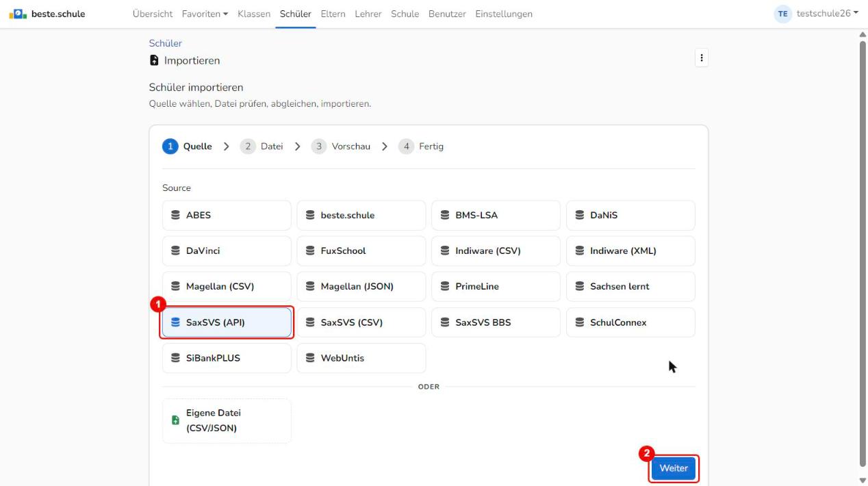Viewport: 868px width, 486px height.
Task: Click step 2 Datei in the wizard
Action: point(261,146)
